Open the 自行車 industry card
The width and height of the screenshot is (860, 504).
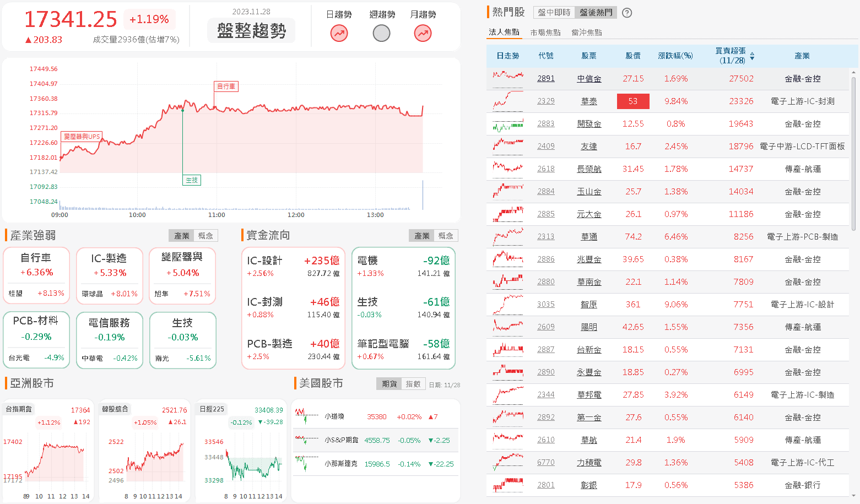point(37,276)
